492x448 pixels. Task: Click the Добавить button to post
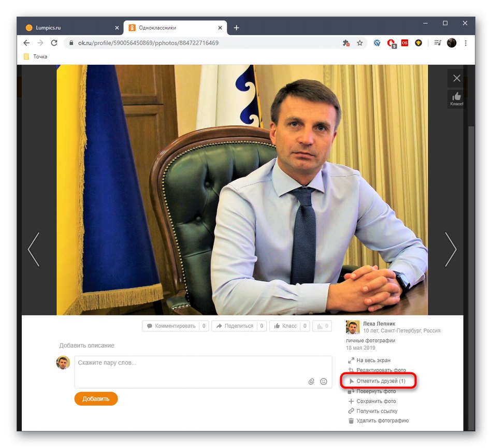[x=96, y=399]
